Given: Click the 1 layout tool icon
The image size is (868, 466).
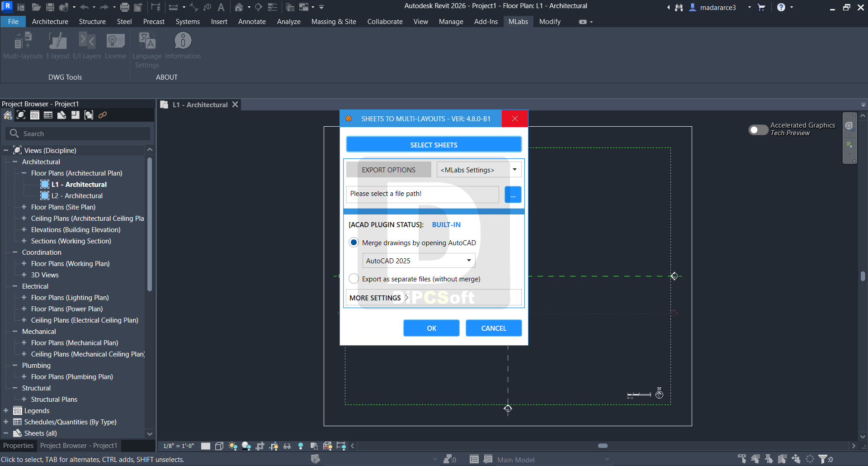Looking at the screenshot, I should click(57, 41).
